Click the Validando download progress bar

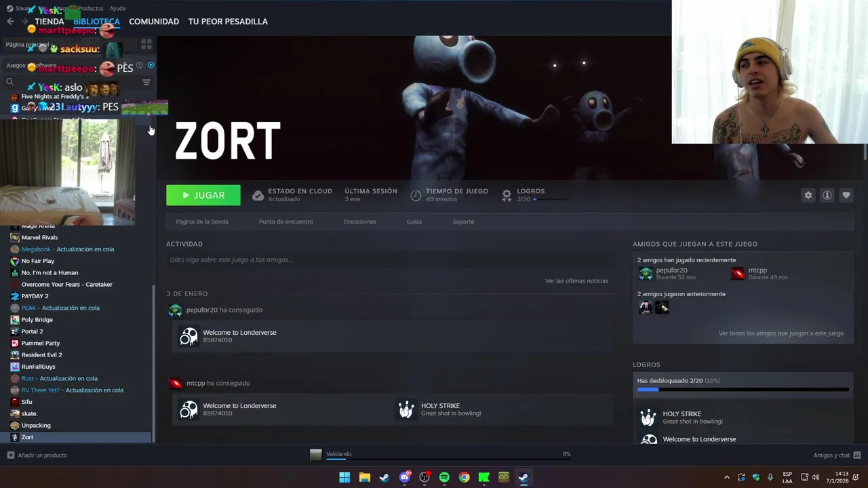[x=448, y=459]
